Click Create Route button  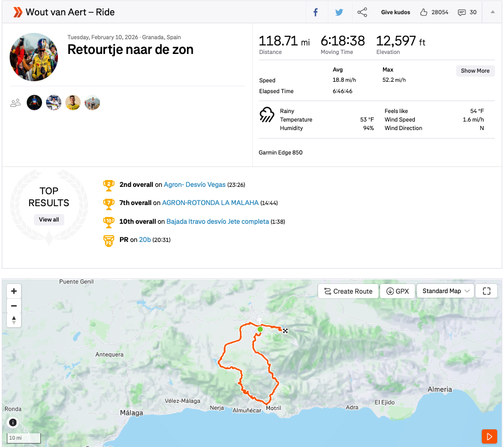coord(348,291)
